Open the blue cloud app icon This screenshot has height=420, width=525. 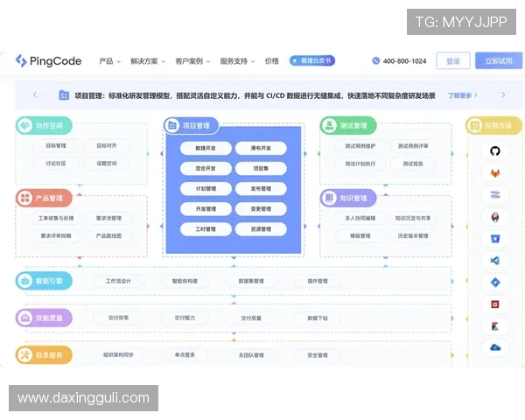495,347
